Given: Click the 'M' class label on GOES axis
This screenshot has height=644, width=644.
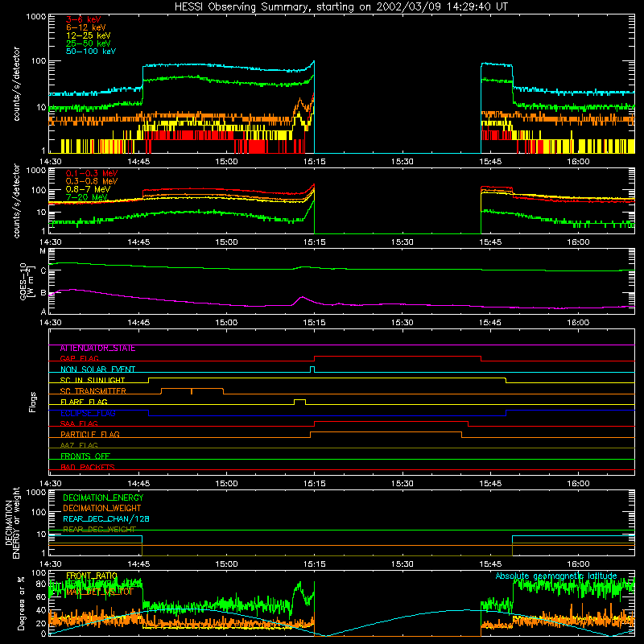Looking at the screenshot, I should (43, 251).
